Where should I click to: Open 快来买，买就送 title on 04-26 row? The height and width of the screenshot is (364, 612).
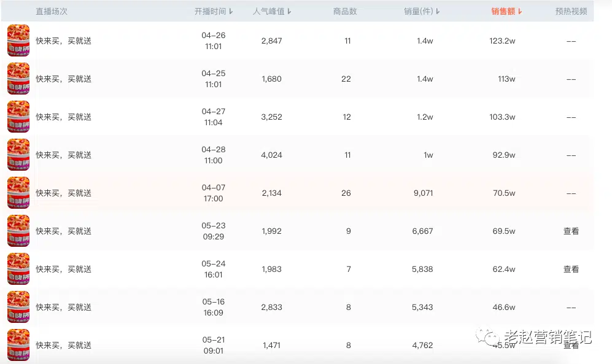[64, 41]
